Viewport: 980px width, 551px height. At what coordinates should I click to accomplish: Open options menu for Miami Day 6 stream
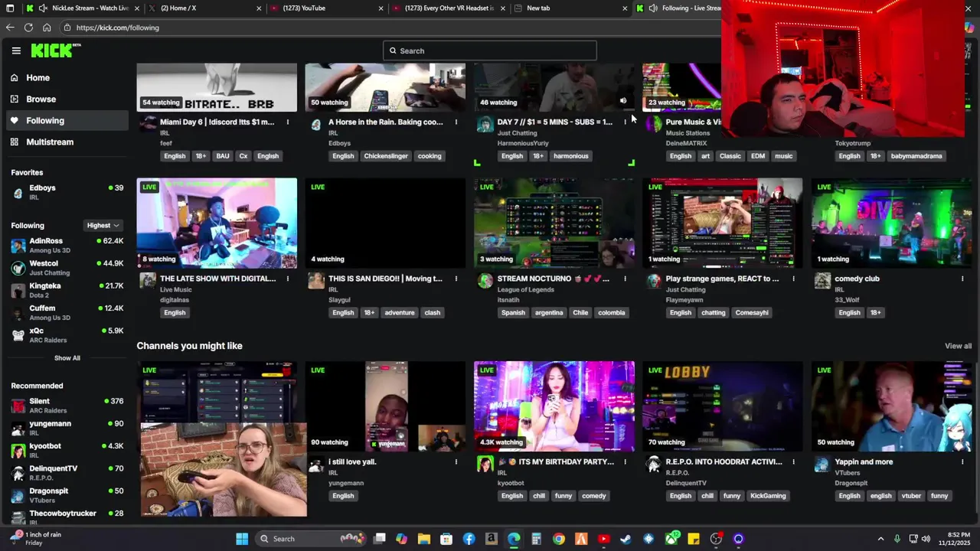click(288, 122)
